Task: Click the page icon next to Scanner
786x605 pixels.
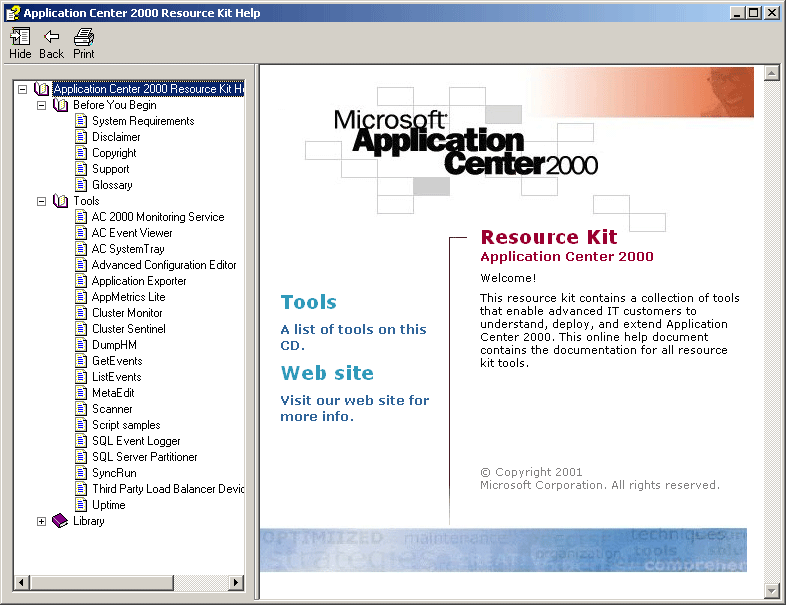Action: 81,409
